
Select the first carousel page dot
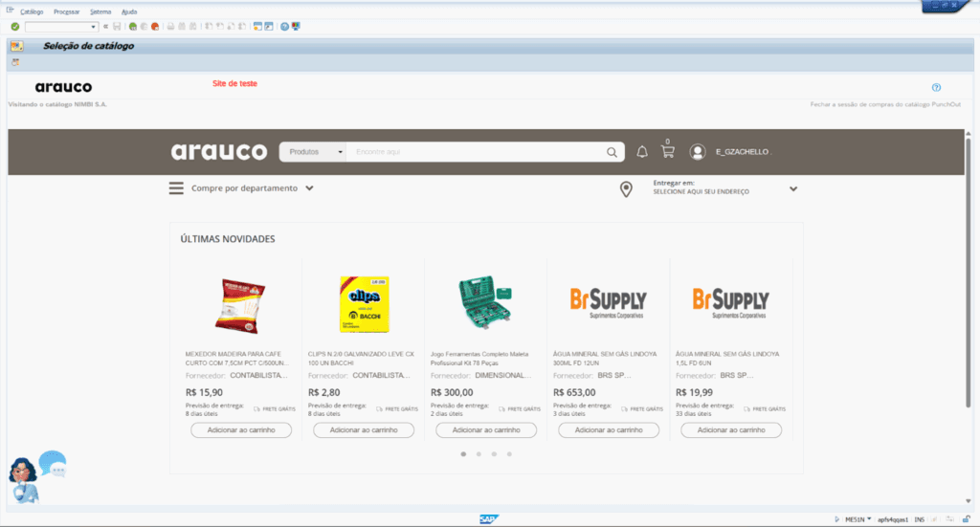tap(463, 454)
